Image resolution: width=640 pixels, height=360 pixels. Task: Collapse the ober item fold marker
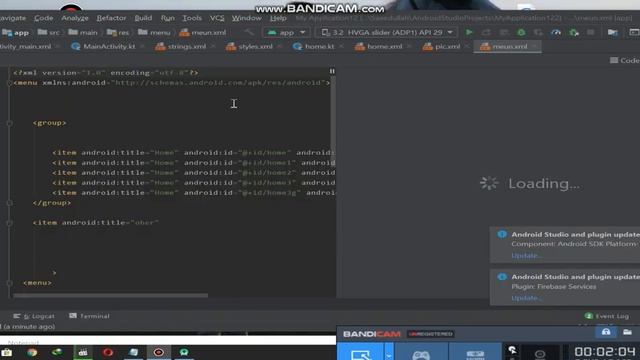[x=9, y=223]
